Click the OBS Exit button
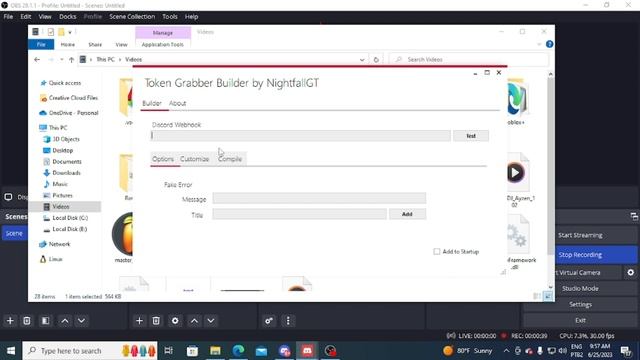640x360 pixels. pos(580,320)
